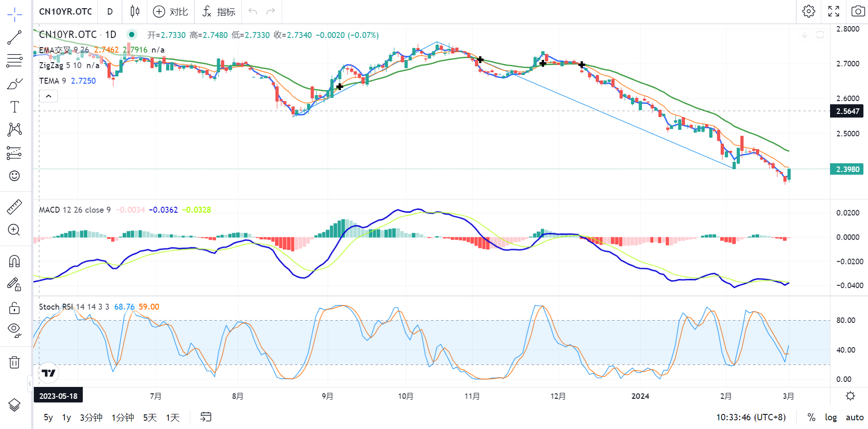The height and width of the screenshot is (429, 868).
Task: Take a chart snapshot with camera icon
Action: click(x=858, y=11)
